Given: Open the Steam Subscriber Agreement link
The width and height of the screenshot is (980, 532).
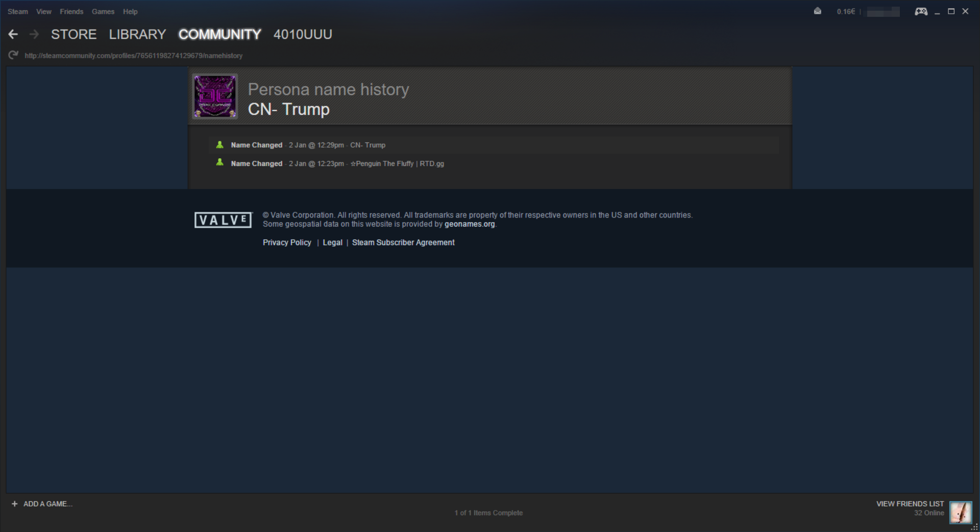Looking at the screenshot, I should click(403, 243).
